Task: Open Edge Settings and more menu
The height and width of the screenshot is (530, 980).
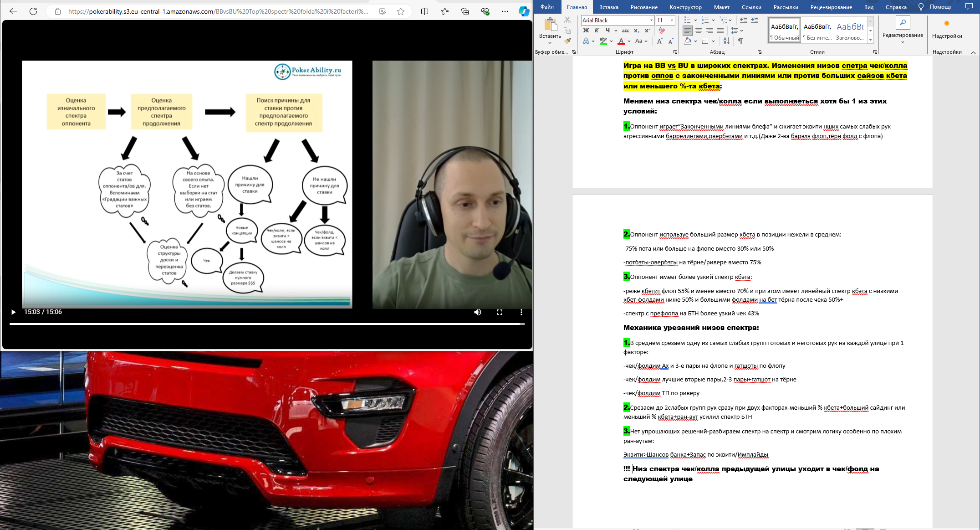Action: tap(505, 11)
